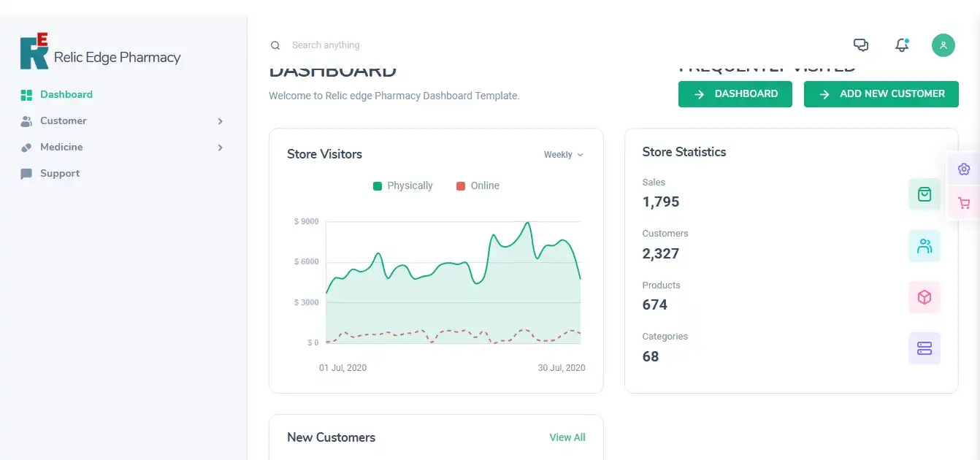Click the Sales shopping bag icon
The image size is (980, 460).
(x=925, y=194)
